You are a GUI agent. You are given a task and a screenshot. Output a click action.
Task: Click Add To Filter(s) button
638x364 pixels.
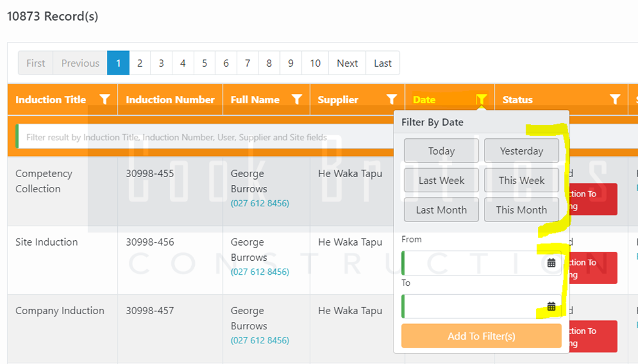pos(481,336)
